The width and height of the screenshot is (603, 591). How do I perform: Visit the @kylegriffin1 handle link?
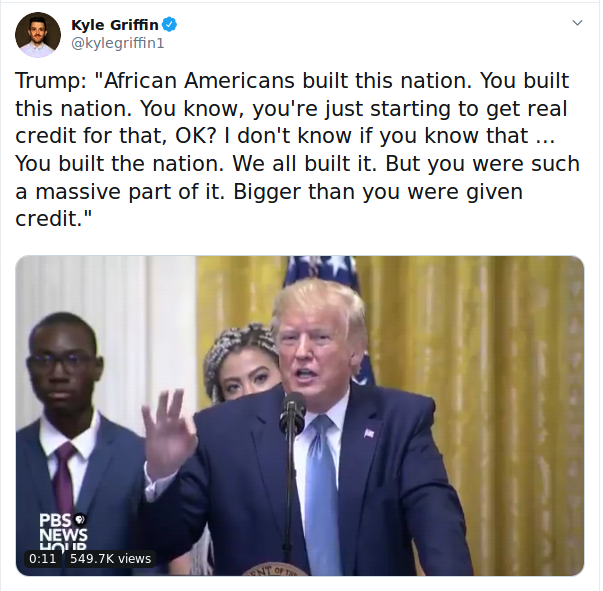point(118,43)
